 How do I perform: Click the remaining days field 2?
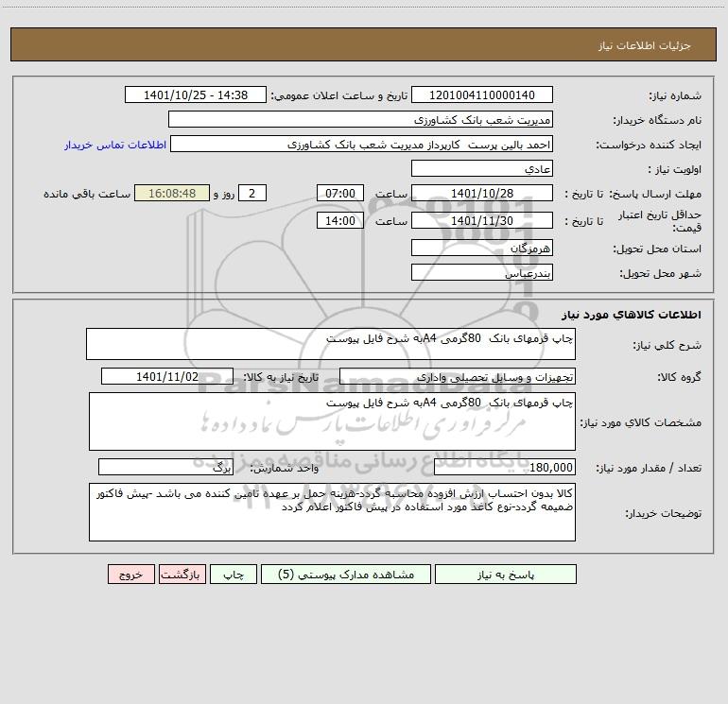tap(252, 193)
